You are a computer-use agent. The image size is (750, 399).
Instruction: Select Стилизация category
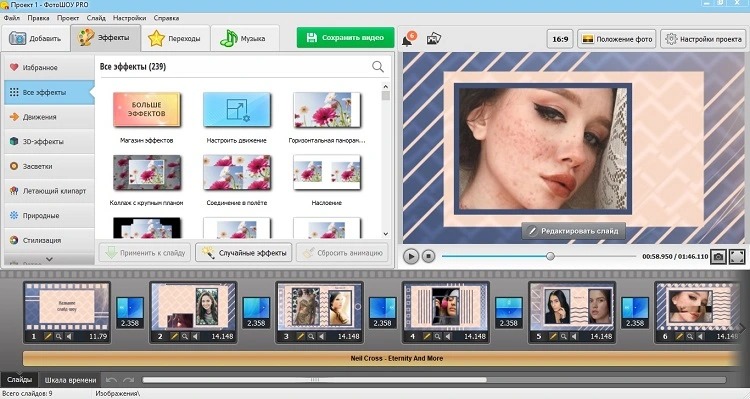click(49, 240)
